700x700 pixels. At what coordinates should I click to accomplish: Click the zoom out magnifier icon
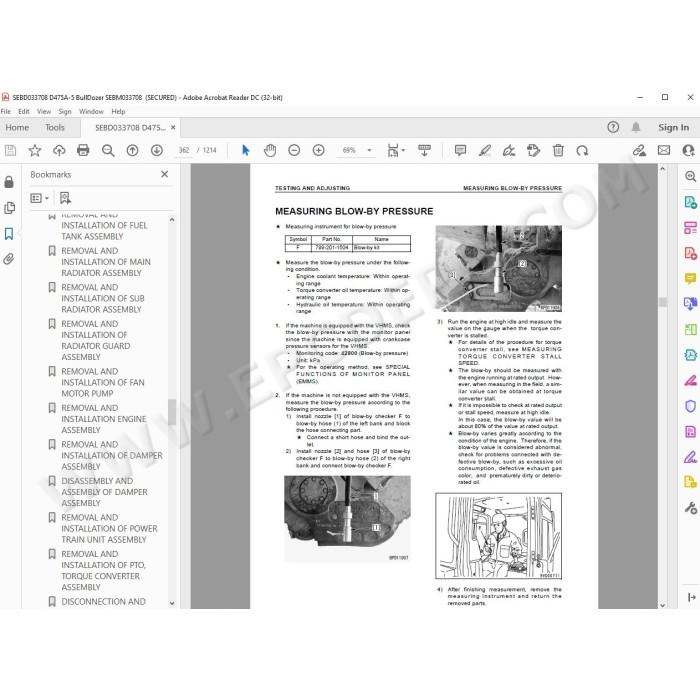click(x=108, y=150)
